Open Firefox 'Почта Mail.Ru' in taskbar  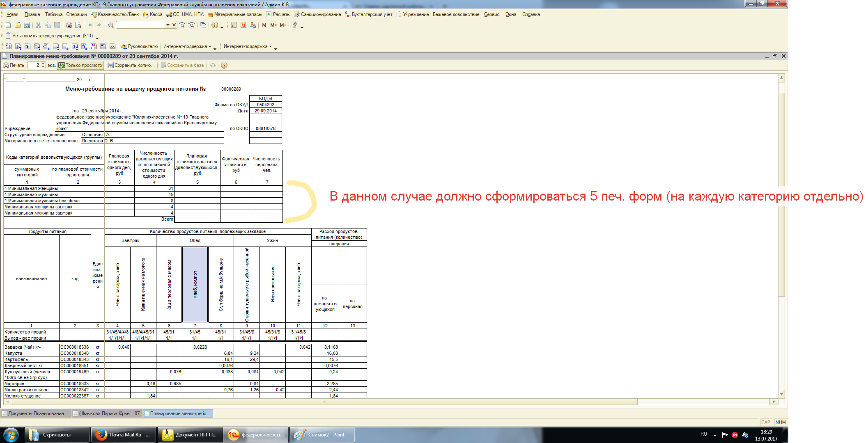[123, 435]
